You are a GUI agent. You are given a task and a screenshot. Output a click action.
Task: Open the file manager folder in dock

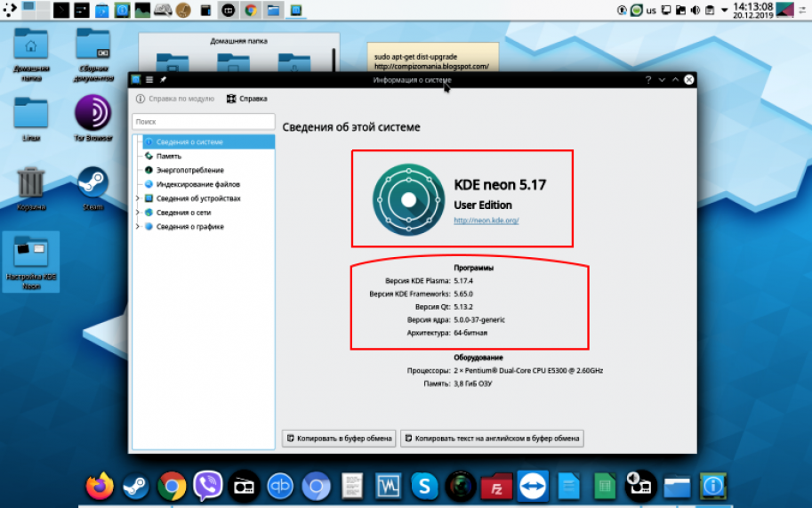coord(677,487)
